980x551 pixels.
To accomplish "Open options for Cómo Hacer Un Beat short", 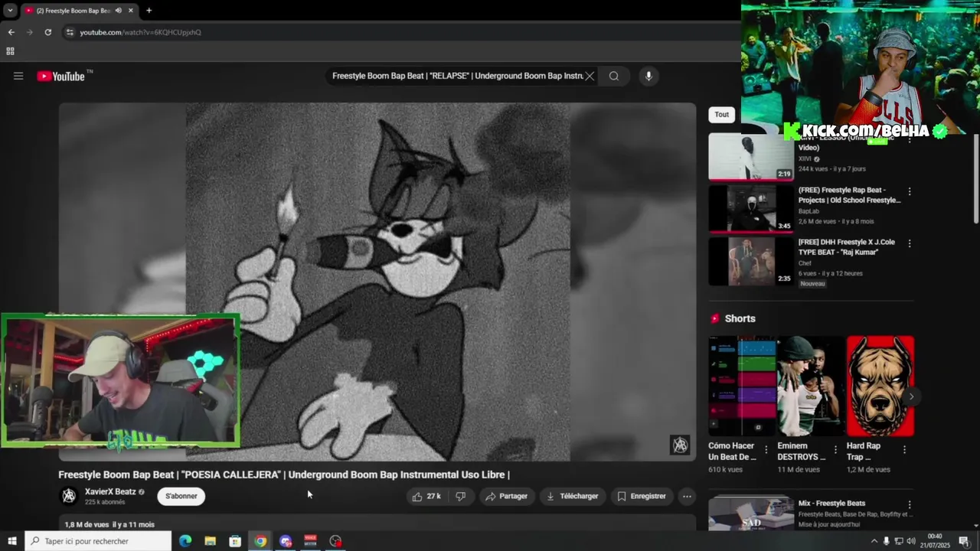I will (766, 449).
